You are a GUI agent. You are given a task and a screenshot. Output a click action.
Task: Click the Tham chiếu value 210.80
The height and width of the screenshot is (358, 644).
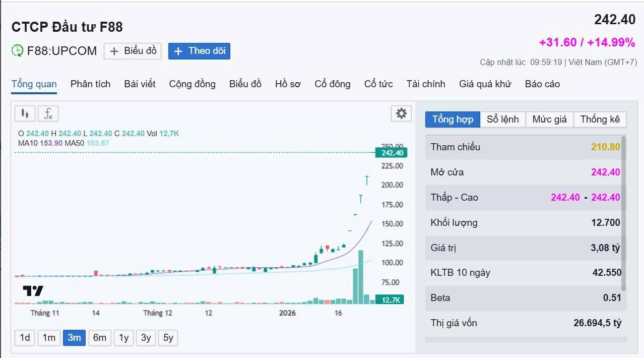606,147
